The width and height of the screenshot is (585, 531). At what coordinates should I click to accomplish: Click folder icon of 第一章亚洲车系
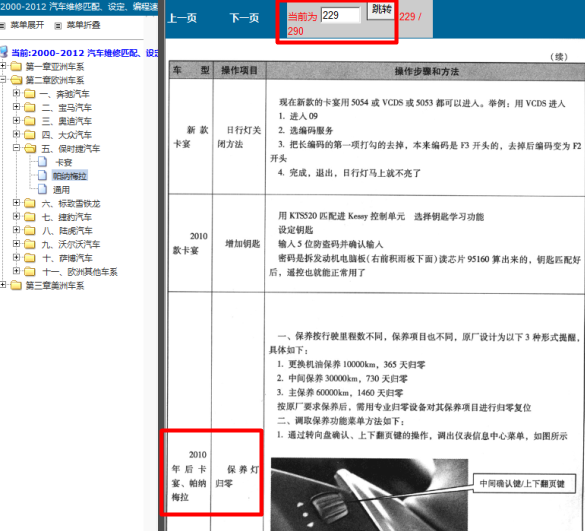point(16,66)
